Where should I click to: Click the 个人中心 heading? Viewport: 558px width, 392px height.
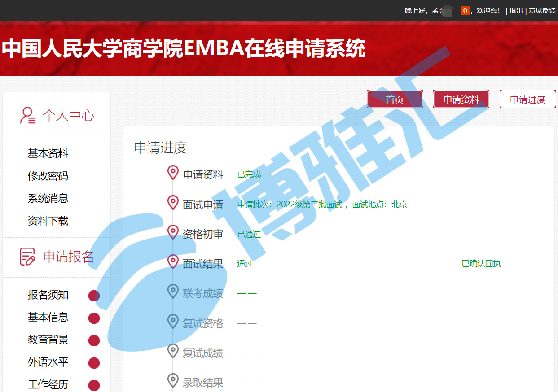(x=68, y=115)
